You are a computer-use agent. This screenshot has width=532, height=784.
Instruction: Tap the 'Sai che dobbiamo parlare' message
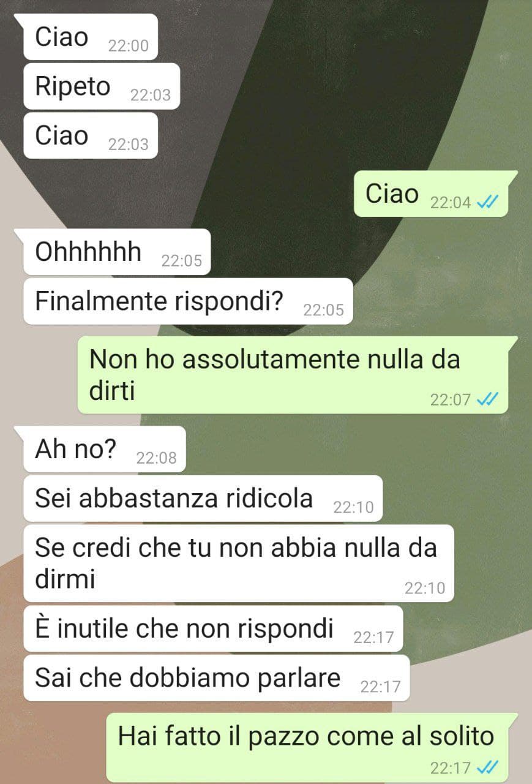click(x=216, y=678)
